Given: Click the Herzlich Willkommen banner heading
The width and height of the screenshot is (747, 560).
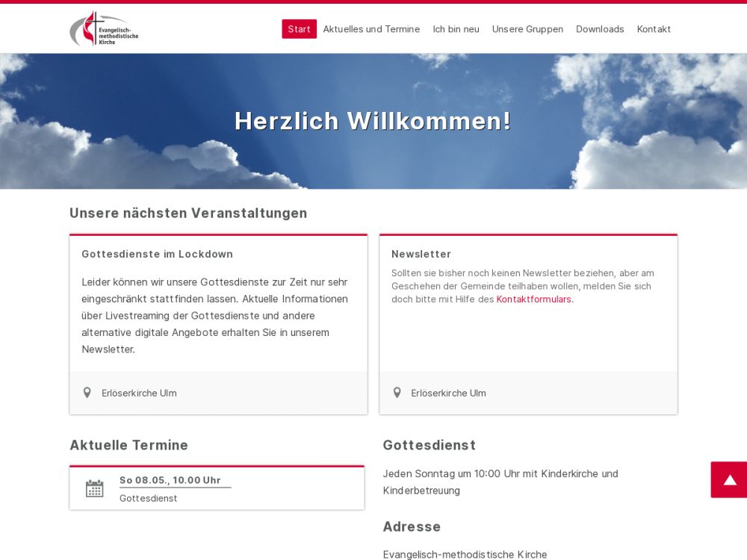Looking at the screenshot, I should click(x=373, y=121).
